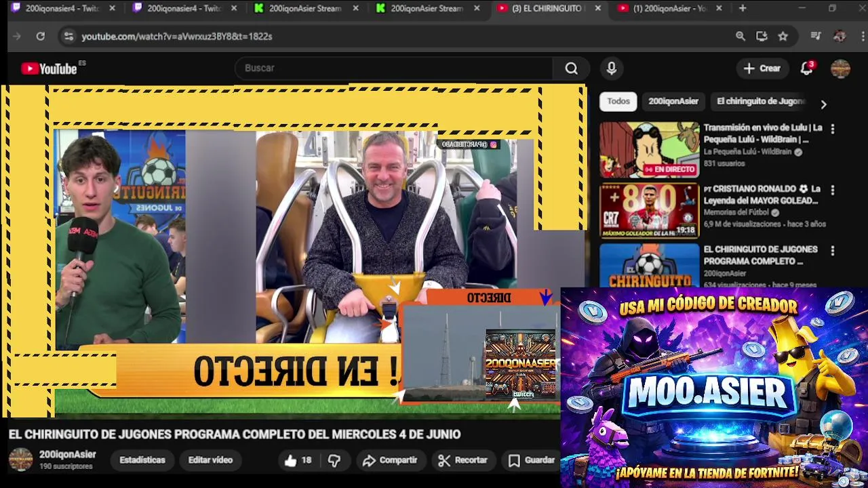Open EL CHIRINGUITO DE JUGONES PROGRAMA COMPLETO suggestion
868x488 pixels.
point(760,256)
